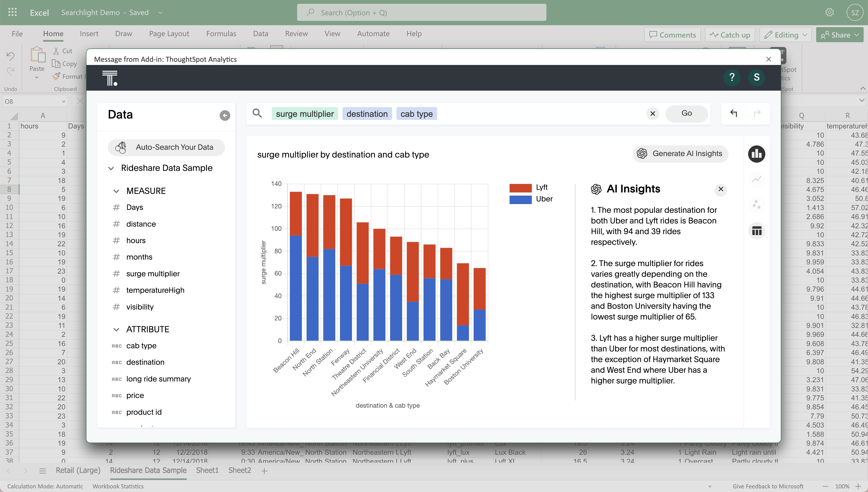Screen dimensions: 868x492
Task: Click the ThoughtSpot logo in add-in header
Action: pos(110,78)
